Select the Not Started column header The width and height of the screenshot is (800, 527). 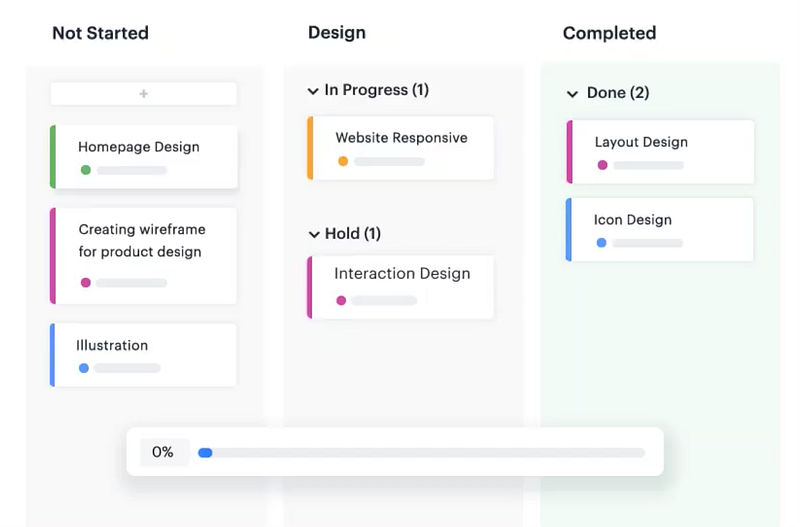tap(100, 33)
